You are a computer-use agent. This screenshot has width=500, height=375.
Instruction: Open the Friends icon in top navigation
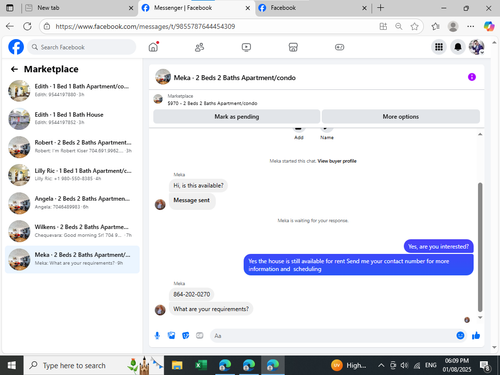pos(199,47)
